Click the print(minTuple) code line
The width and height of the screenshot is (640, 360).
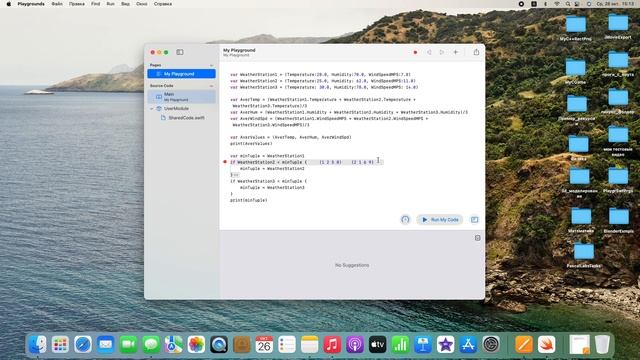[248, 200]
